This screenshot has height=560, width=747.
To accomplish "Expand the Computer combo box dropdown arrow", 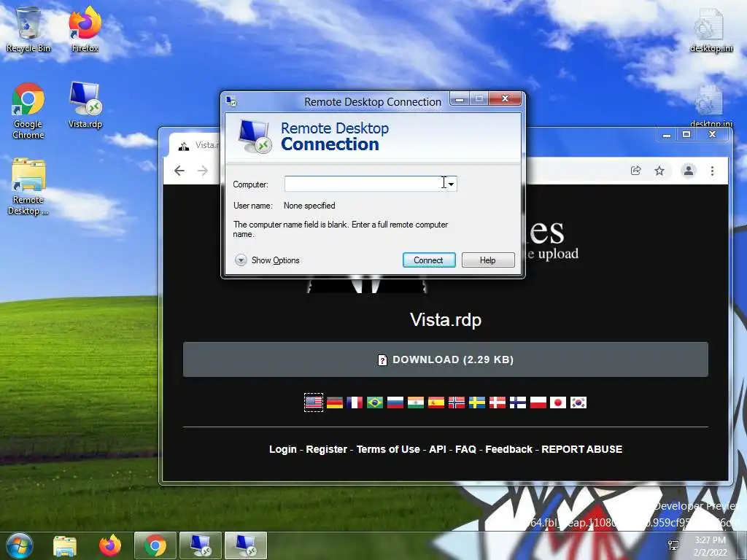I will click(x=451, y=184).
